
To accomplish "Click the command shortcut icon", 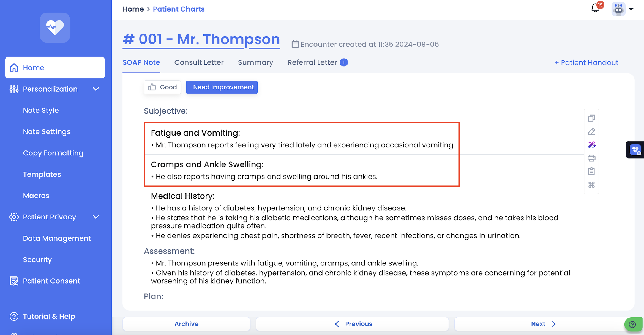I will point(591,185).
